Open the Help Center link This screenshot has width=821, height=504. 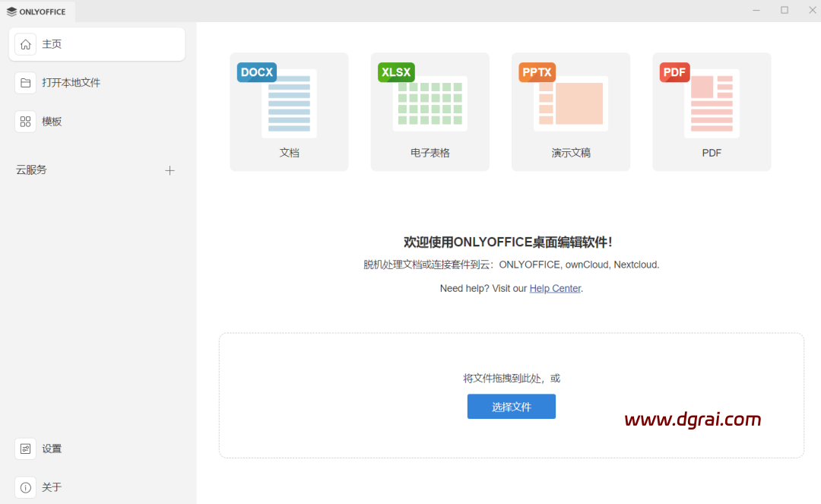555,289
